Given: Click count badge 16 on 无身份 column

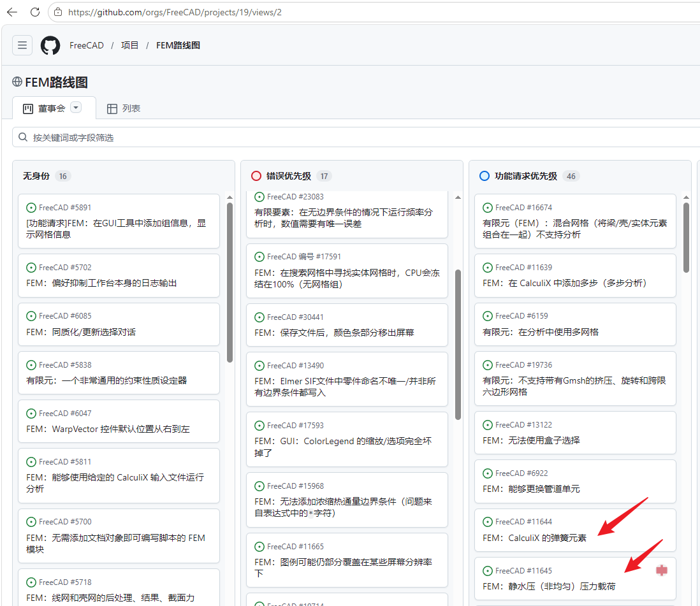Looking at the screenshot, I should pyautogui.click(x=63, y=177).
